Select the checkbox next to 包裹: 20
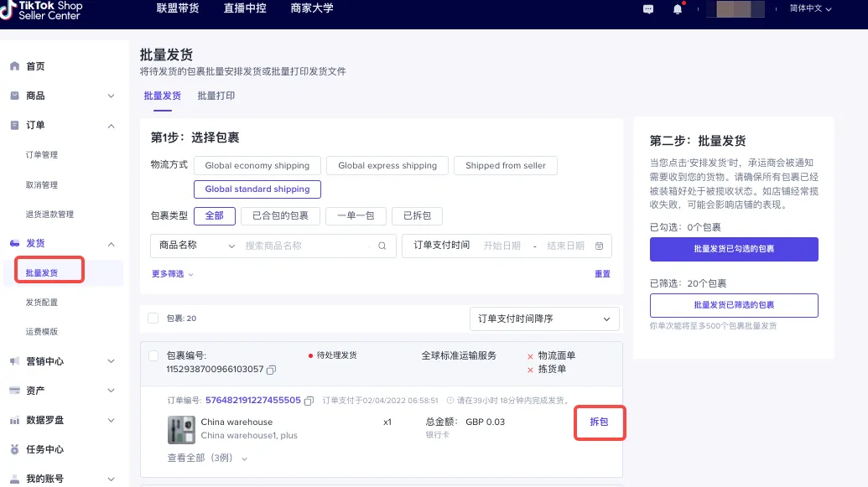868x487 pixels. [x=153, y=319]
